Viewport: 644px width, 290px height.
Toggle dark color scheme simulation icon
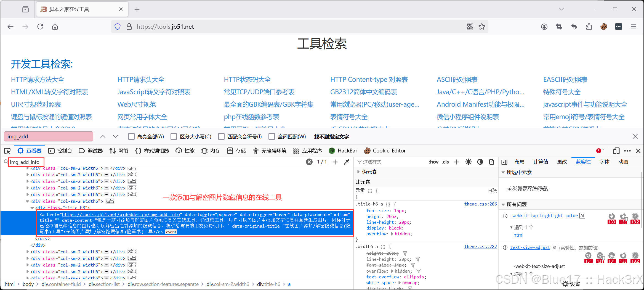[480, 162]
